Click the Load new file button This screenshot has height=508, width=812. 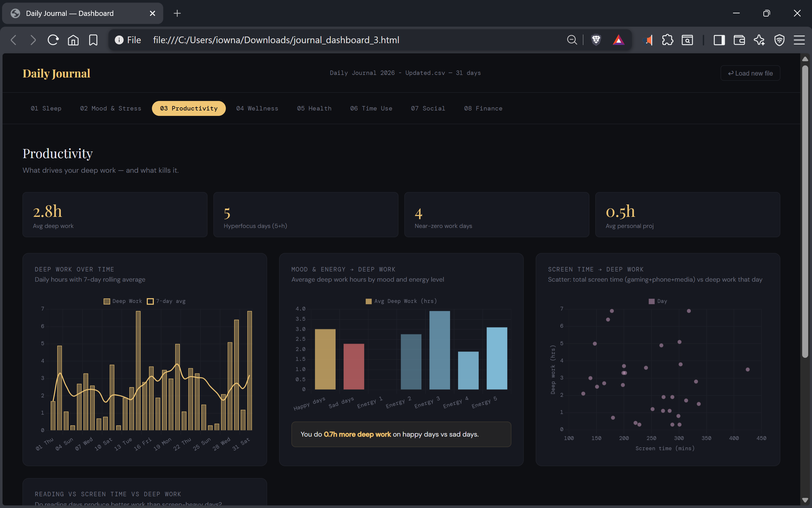tap(750, 73)
